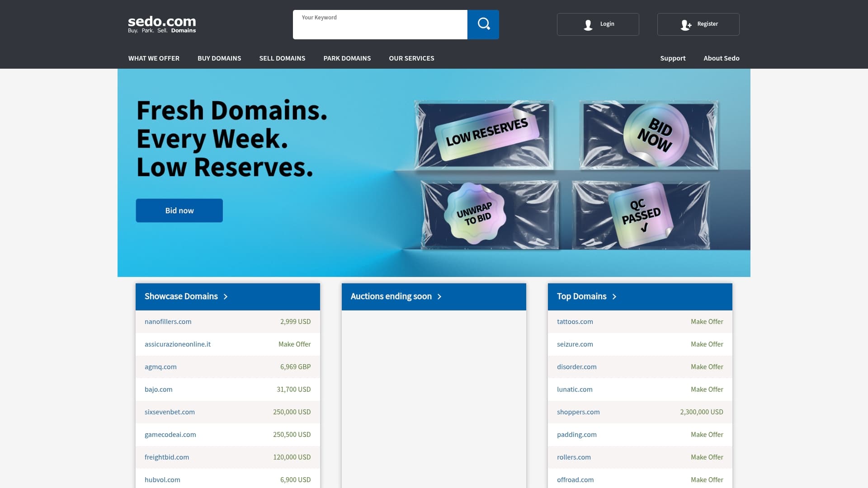Click the 6,900 USD price
868x488 pixels.
pos(296,480)
